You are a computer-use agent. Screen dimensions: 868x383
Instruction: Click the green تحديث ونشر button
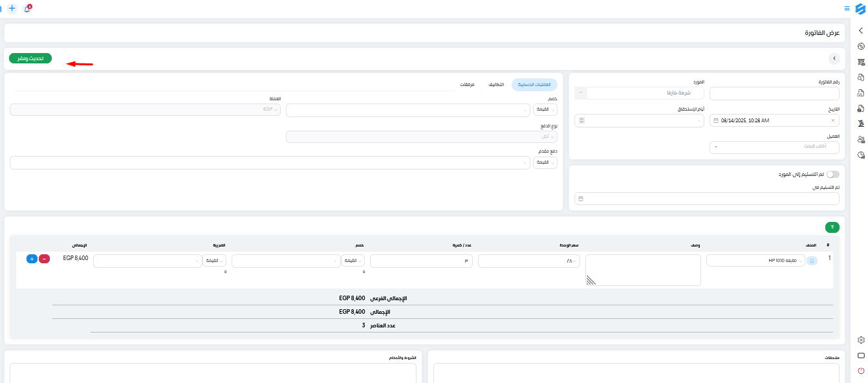click(x=30, y=58)
